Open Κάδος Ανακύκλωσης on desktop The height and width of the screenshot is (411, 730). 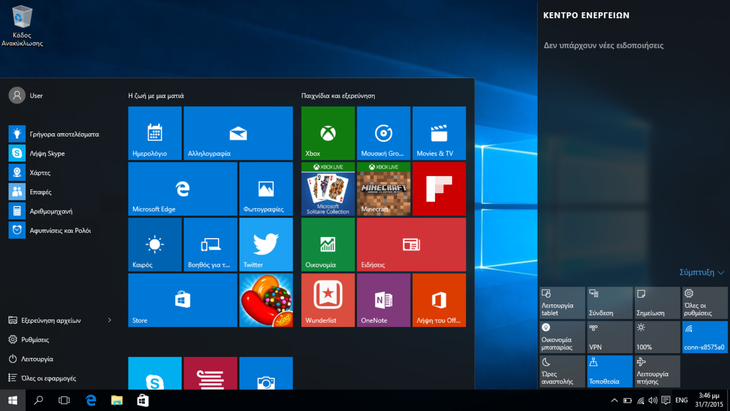[21, 26]
